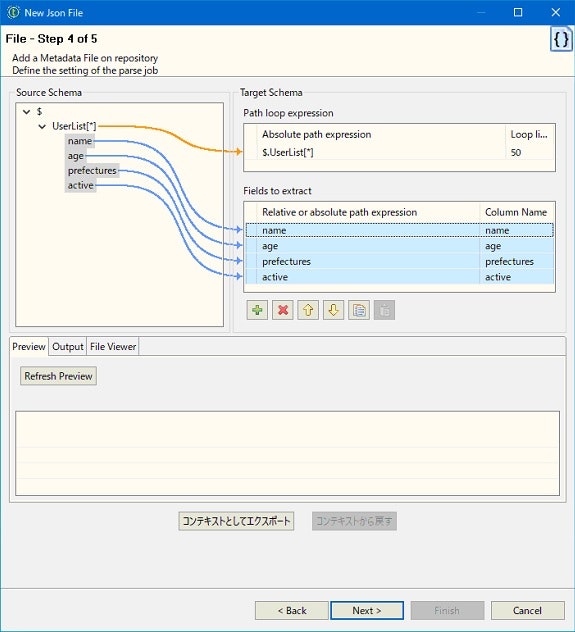Click the Absolute path expression column header
This screenshot has height=632, width=575.
(x=381, y=134)
